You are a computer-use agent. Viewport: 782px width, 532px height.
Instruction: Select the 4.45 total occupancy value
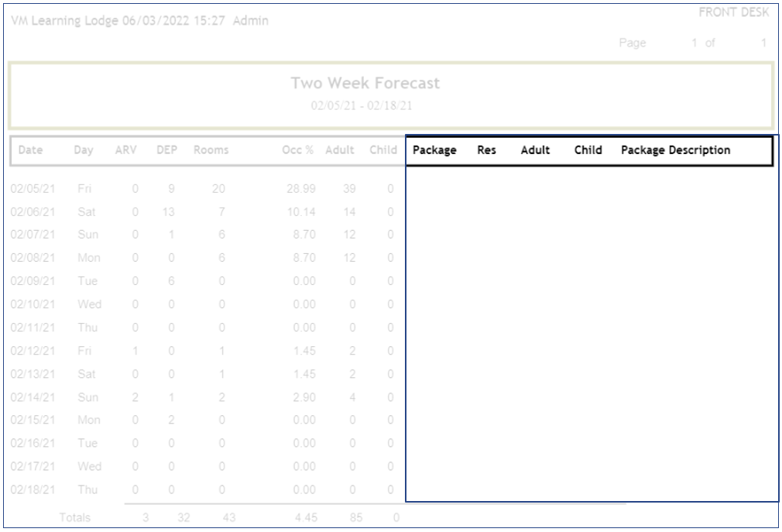(x=304, y=517)
